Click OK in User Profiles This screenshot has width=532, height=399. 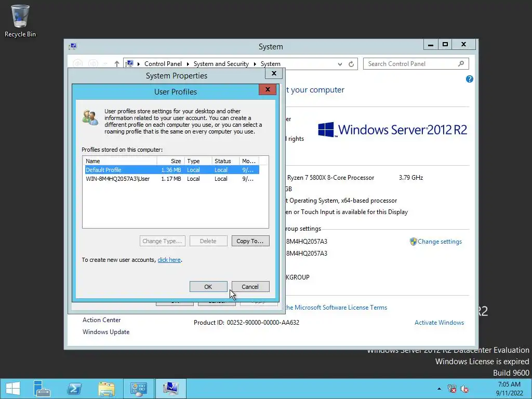pyautogui.click(x=208, y=287)
